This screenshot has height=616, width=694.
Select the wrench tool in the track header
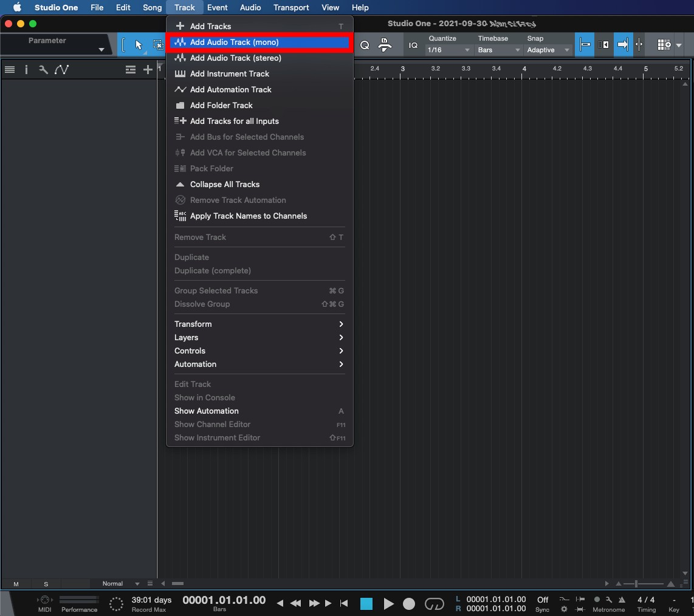[43, 69]
